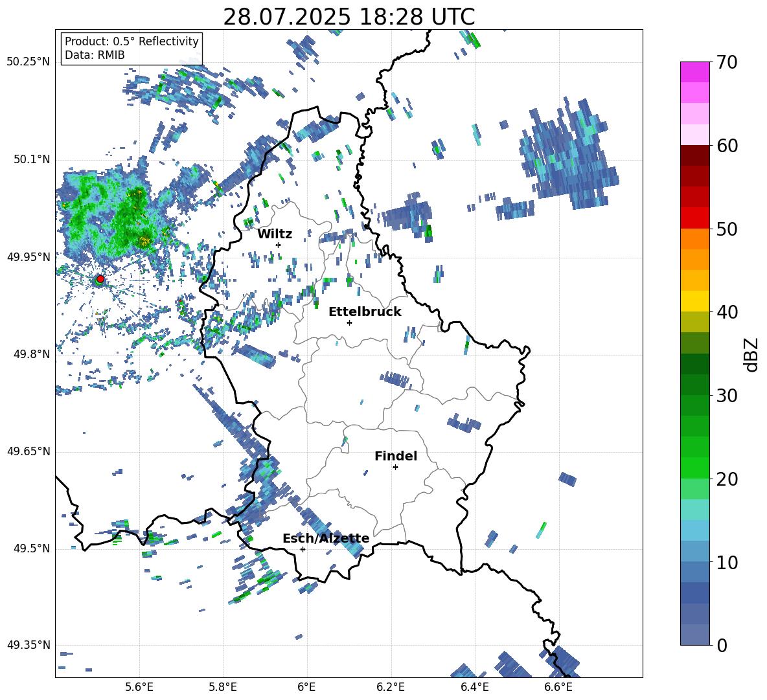Image resolution: width=767 pixels, height=700 pixels.
Task: Click the colorbar tick value 70
Action: click(727, 63)
